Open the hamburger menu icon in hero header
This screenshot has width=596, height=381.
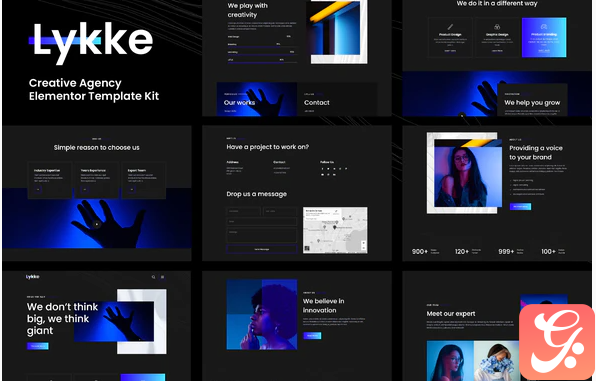(x=163, y=277)
